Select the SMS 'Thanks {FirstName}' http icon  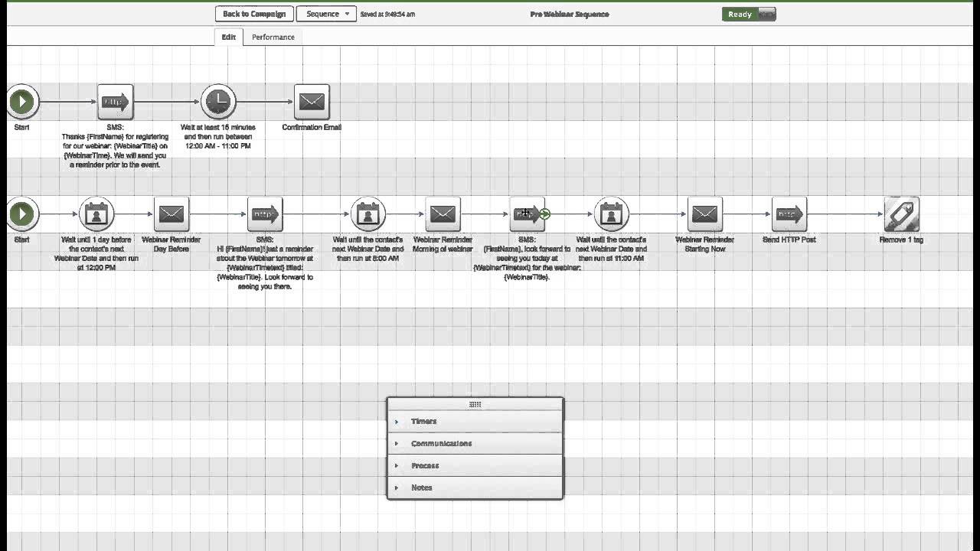(115, 101)
